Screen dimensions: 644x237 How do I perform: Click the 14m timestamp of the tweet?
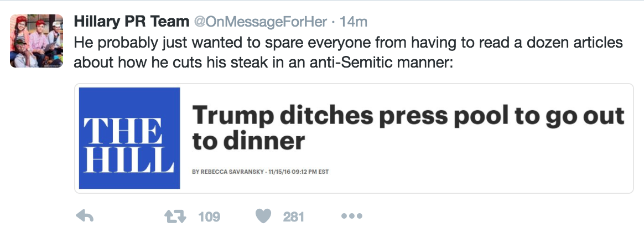pyautogui.click(x=354, y=22)
